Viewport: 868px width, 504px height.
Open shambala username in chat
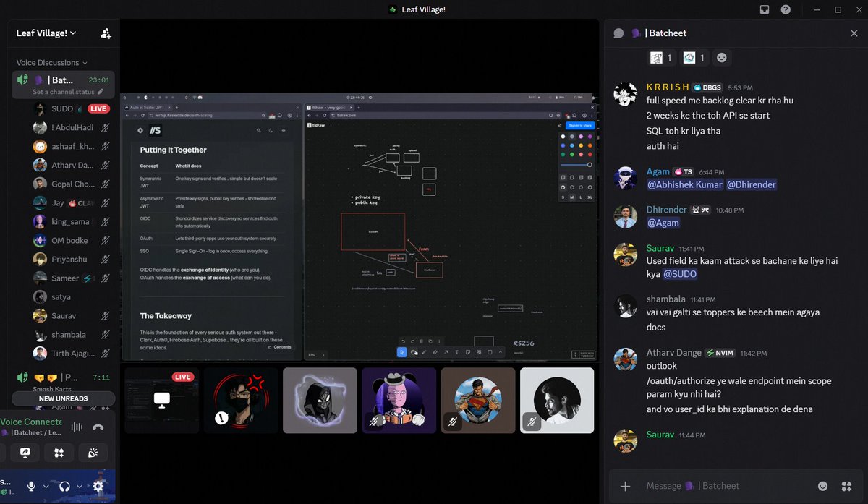[666, 299]
